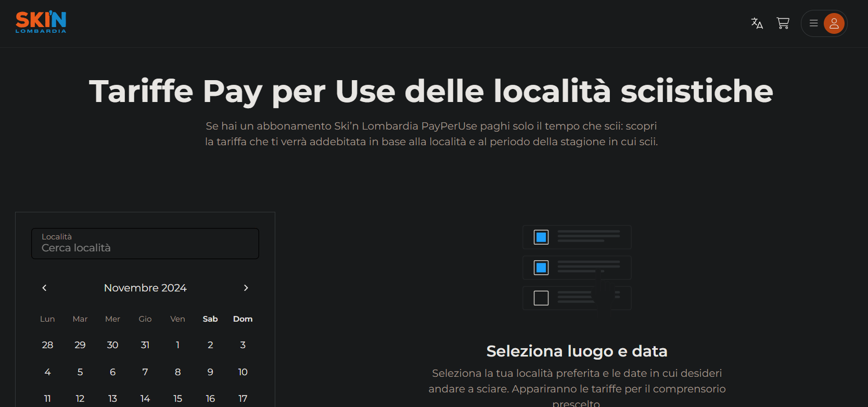Screen dimensions: 868x407
Task: Go to previous month in calendar
Action: point(44,288)
